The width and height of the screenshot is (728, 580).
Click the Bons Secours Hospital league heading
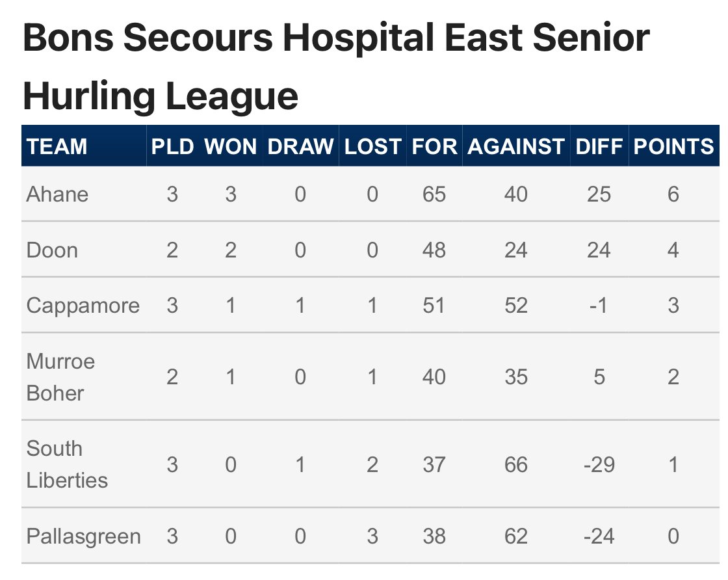[x=336, y=66]
